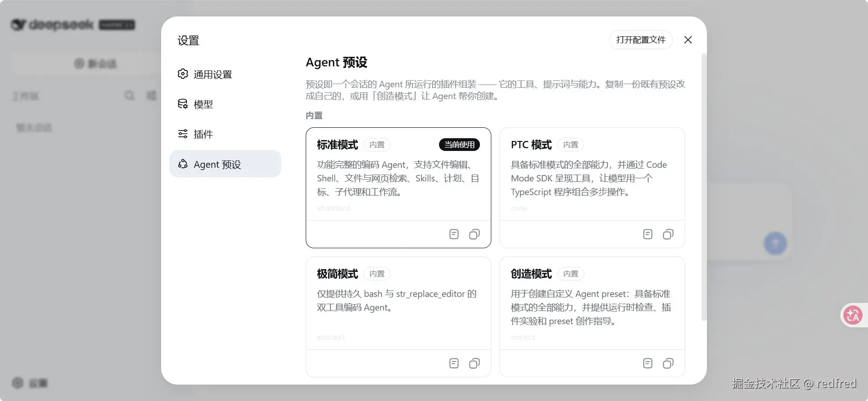This screenshot has height=401, width=868.
Task: Click the icon beside Agent 预设
Action: coord(183,164)
